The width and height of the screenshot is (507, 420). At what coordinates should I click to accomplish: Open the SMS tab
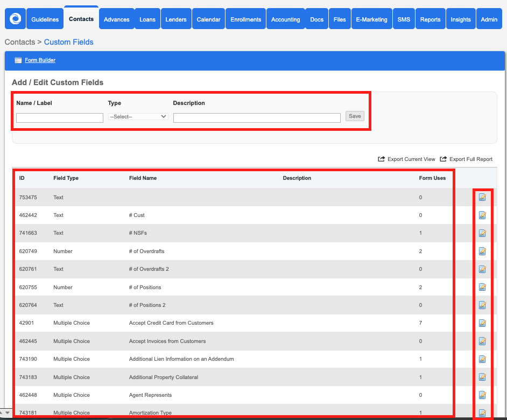click(x=404, y=19)
